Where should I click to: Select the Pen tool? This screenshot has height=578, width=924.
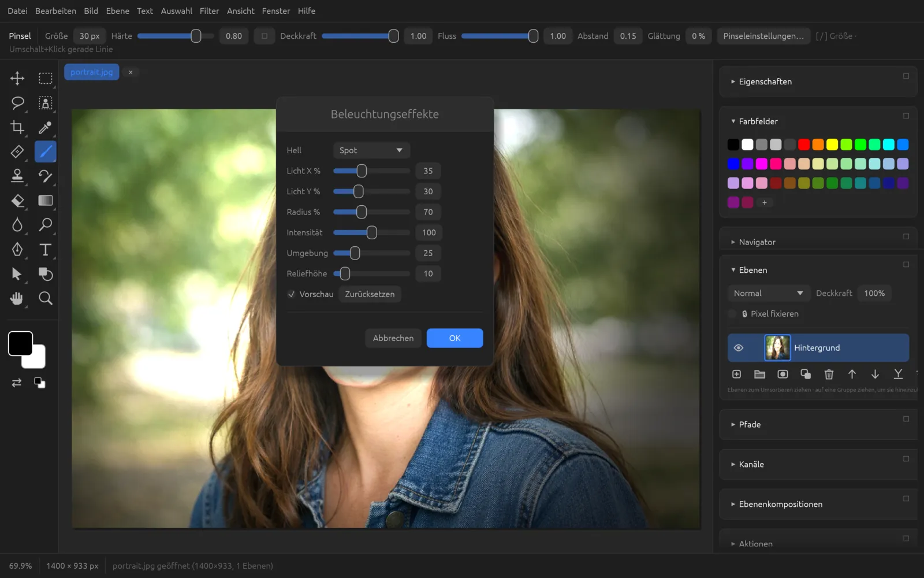pos(17,249)
